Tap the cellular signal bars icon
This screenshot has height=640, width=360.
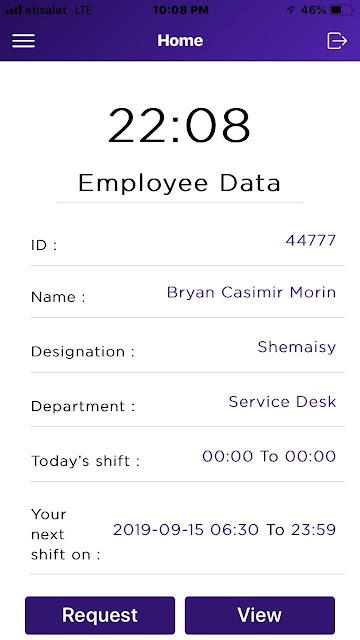click(13, 10)
